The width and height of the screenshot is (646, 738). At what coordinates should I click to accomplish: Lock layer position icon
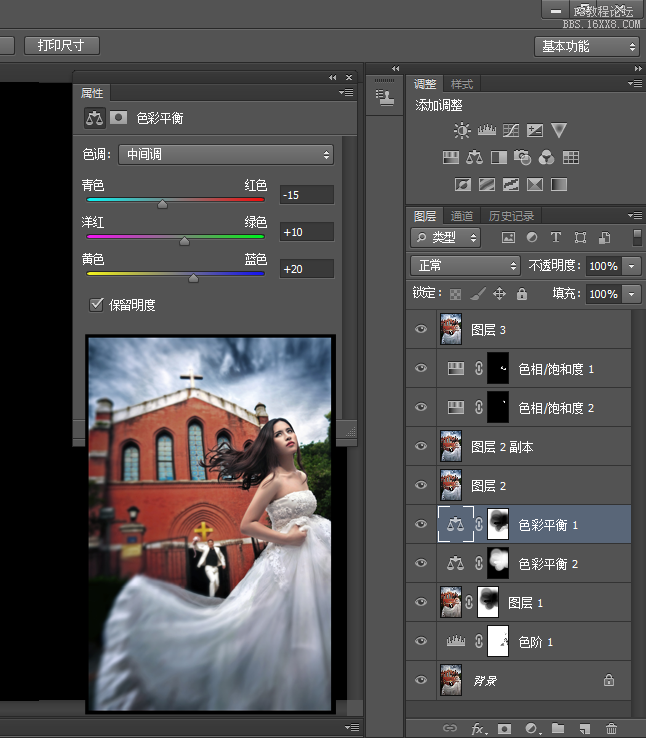coord(499,294)
